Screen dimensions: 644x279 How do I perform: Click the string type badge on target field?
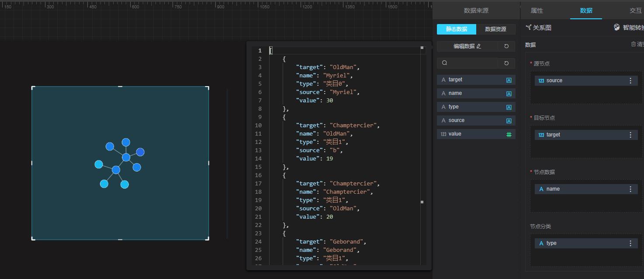pyautogui.click(x=509, y=80)
